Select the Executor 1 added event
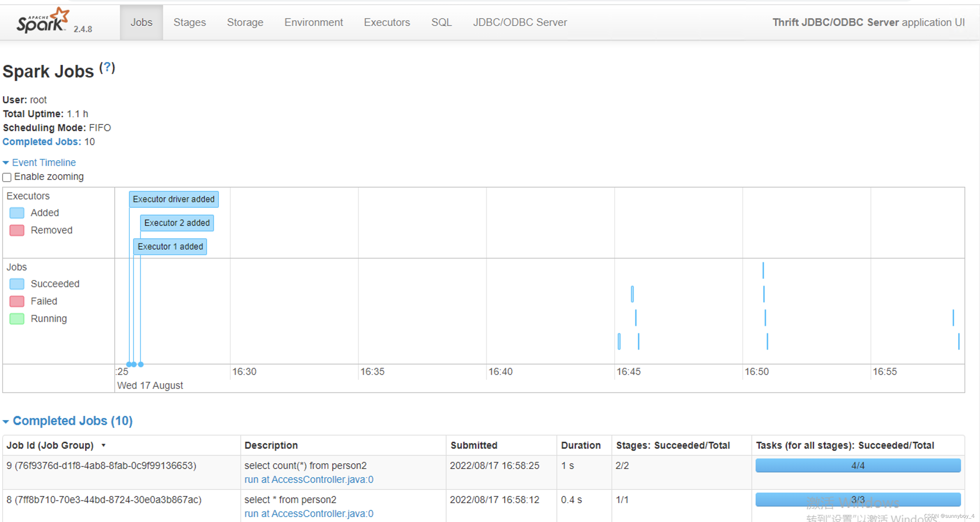 click(x=170, y=247)
